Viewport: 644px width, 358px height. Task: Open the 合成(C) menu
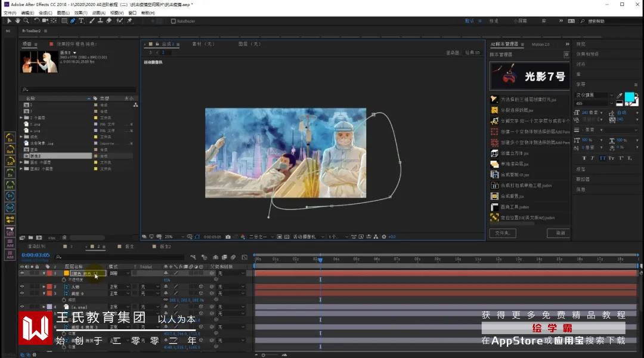45,13
